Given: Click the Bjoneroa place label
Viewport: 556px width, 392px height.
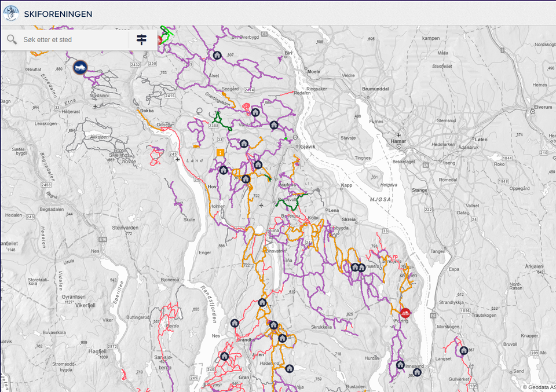Looking at the screenshot, I should point(170,280).
